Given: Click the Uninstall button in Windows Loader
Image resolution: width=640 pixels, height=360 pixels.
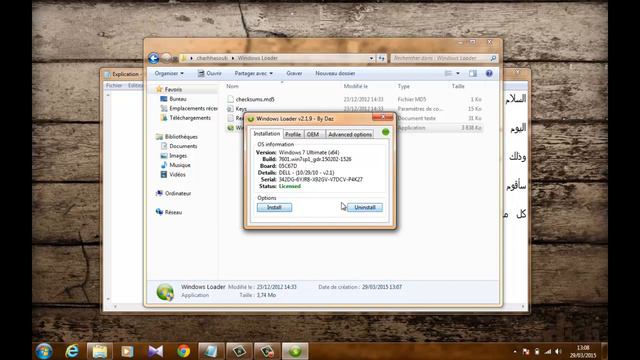Looking at the screenshot, I should pyautogui.click(x=364, y=207).
